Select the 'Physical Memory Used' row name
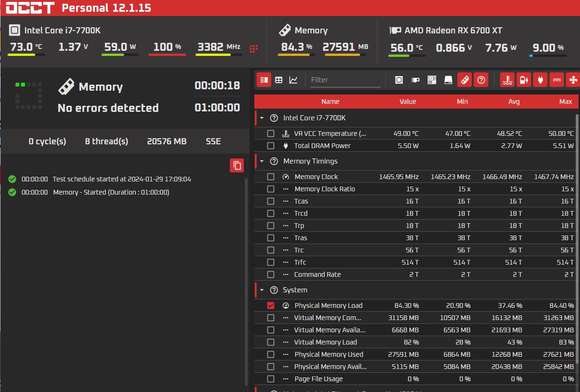Screen dimensions: 580x392 click(329, 354)
